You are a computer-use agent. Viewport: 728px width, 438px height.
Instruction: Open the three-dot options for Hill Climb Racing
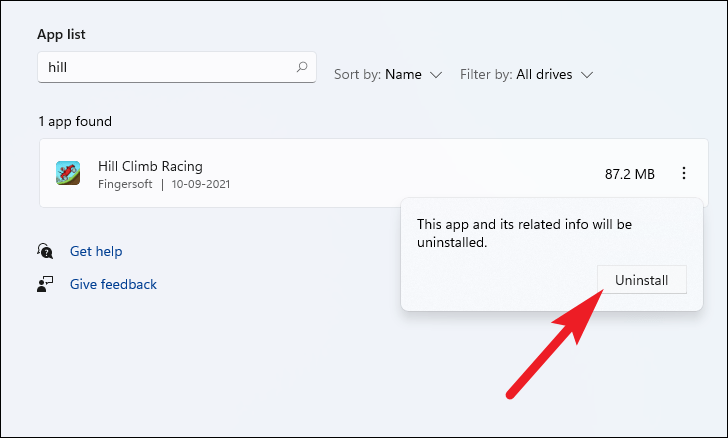(x=683, y=173)
